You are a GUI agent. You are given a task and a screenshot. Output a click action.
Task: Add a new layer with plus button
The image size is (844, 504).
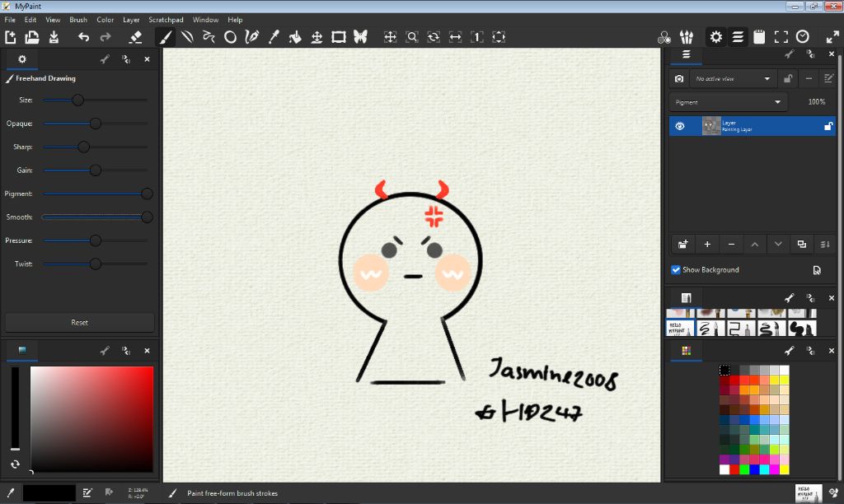point(707,245)
